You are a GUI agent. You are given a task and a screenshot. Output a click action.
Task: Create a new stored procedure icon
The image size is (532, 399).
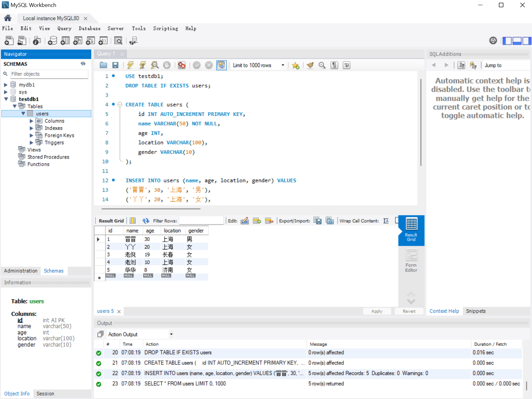90,40
